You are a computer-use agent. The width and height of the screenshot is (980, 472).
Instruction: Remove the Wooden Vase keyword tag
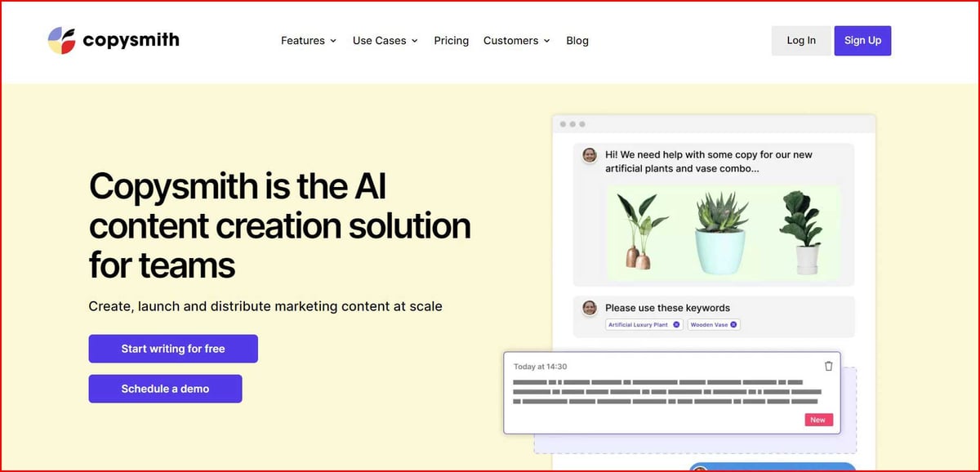point(733,325)
